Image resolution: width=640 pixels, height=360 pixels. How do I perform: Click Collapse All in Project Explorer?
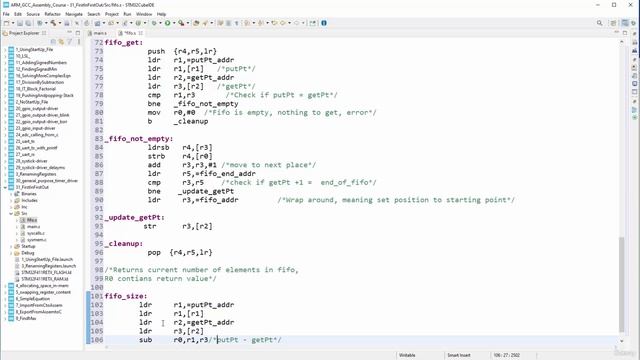pyautogui.click(x=53, y=42)
